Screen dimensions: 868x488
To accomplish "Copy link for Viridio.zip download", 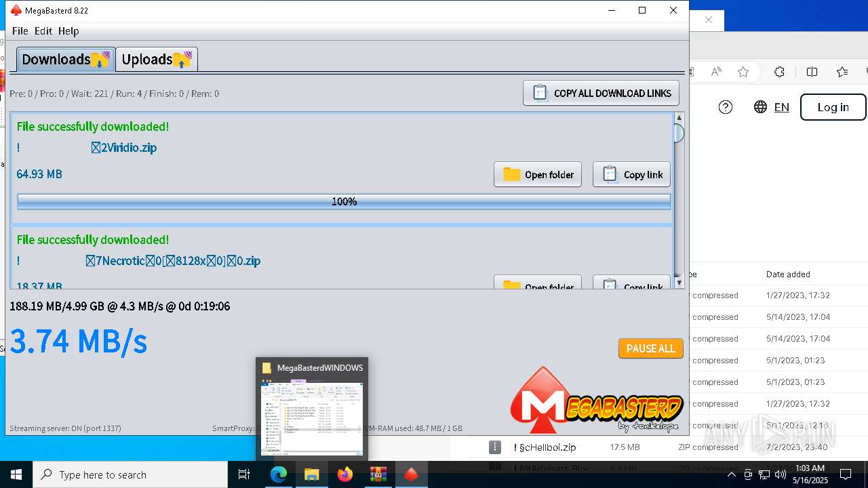I will (632, 174).
